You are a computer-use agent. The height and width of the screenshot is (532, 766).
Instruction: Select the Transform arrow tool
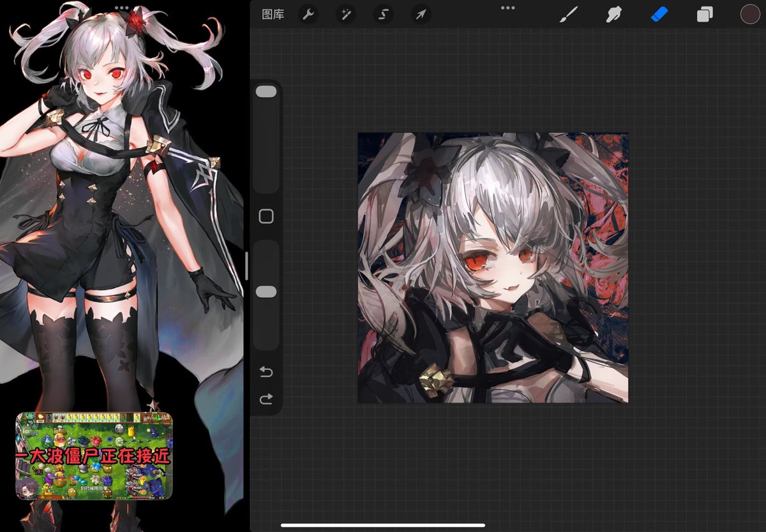[x=421, y=15]
